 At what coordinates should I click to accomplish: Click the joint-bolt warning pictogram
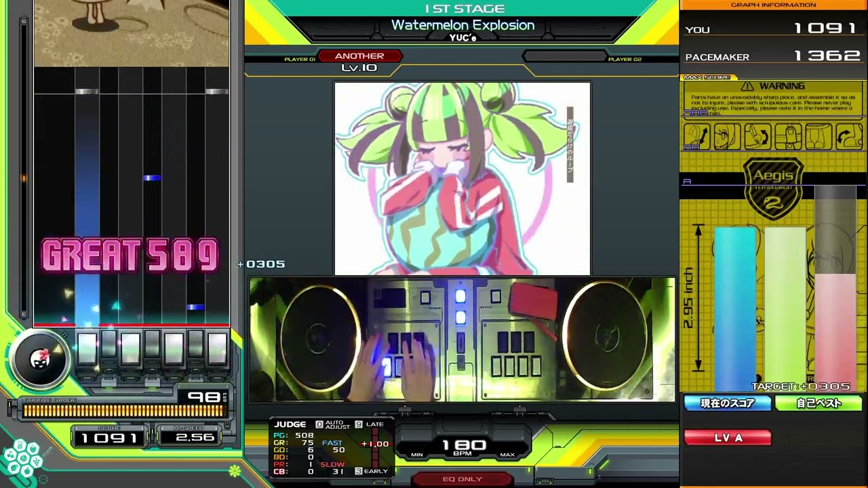tap(788, 137)
